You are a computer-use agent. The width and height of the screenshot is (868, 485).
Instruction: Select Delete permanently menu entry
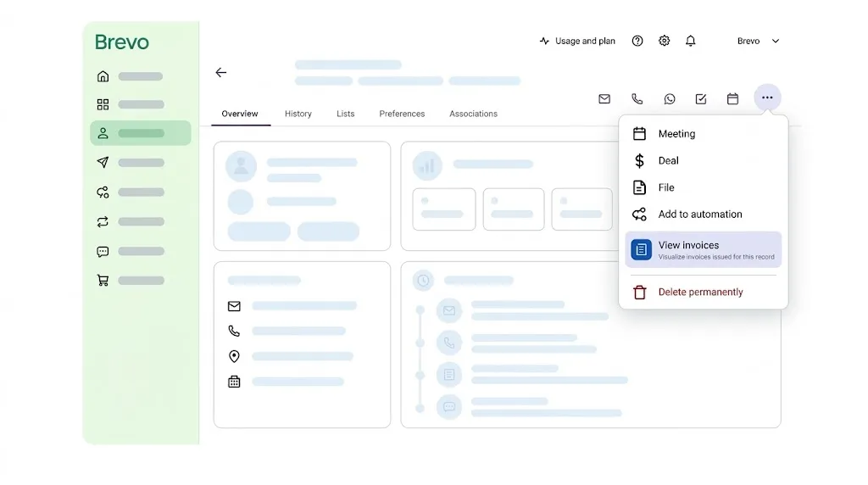703,292
